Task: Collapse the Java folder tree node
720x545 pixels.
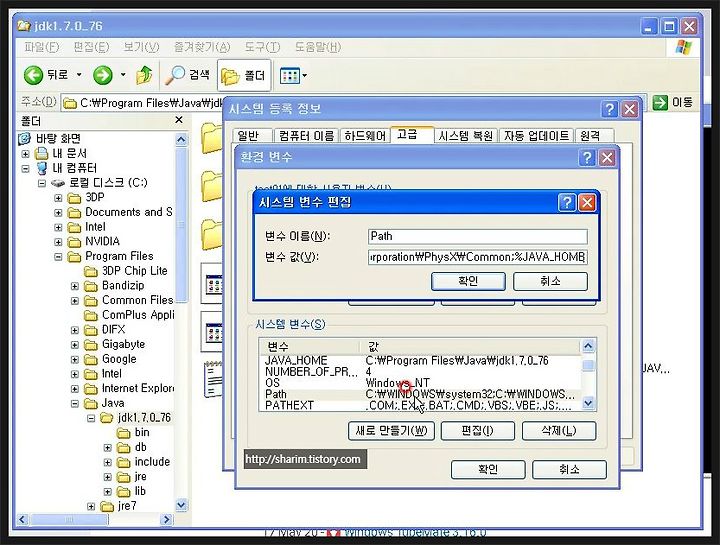Action: tap(75, 404)
